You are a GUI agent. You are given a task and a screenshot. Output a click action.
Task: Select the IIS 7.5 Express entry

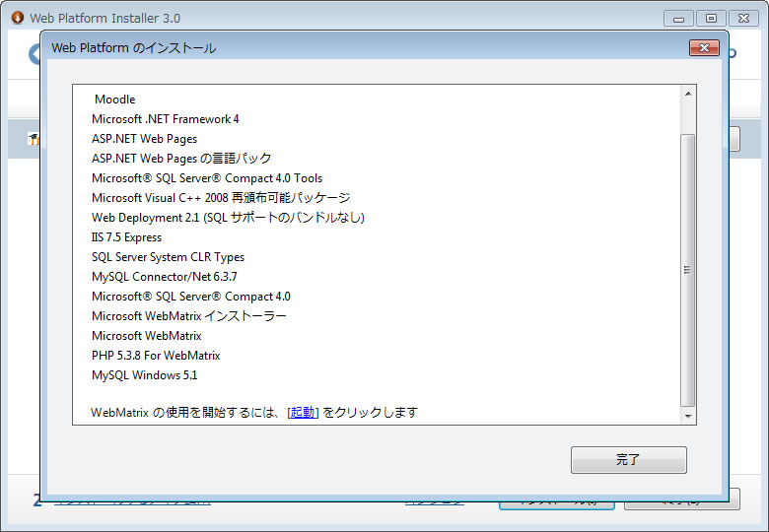tap(126, 237)
